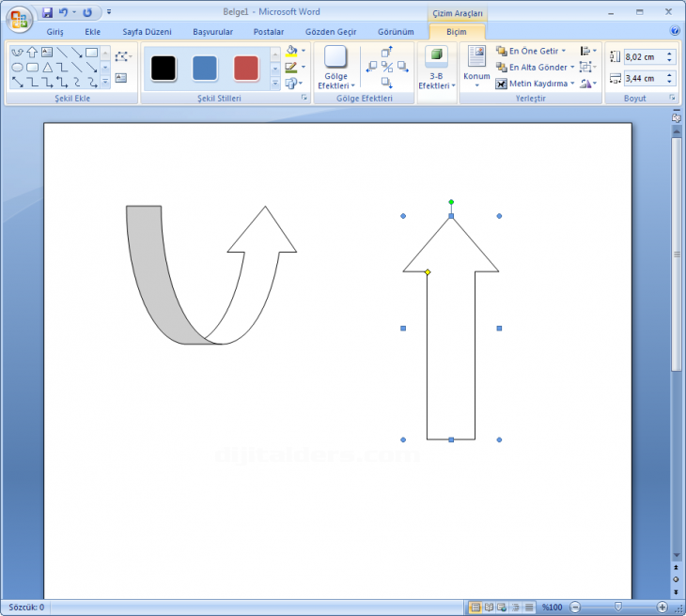Select the triangle shape in gallery

click(47, 68)
